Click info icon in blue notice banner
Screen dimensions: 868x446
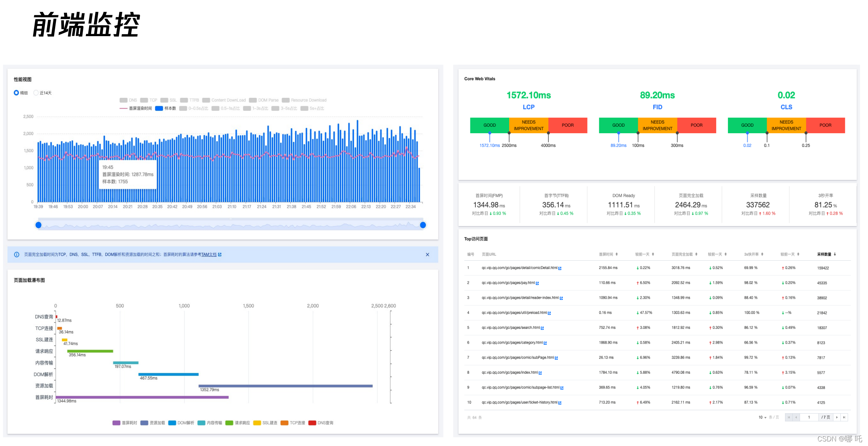coord(17,255)
